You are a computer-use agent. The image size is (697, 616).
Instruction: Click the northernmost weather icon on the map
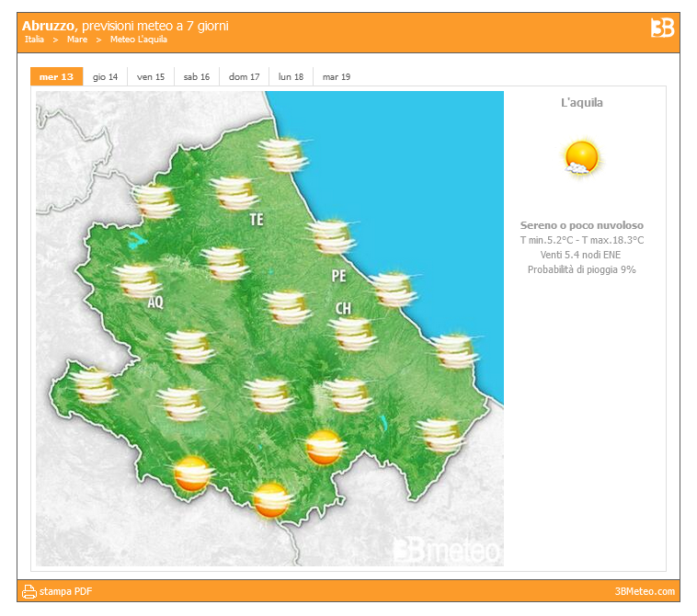282,154
